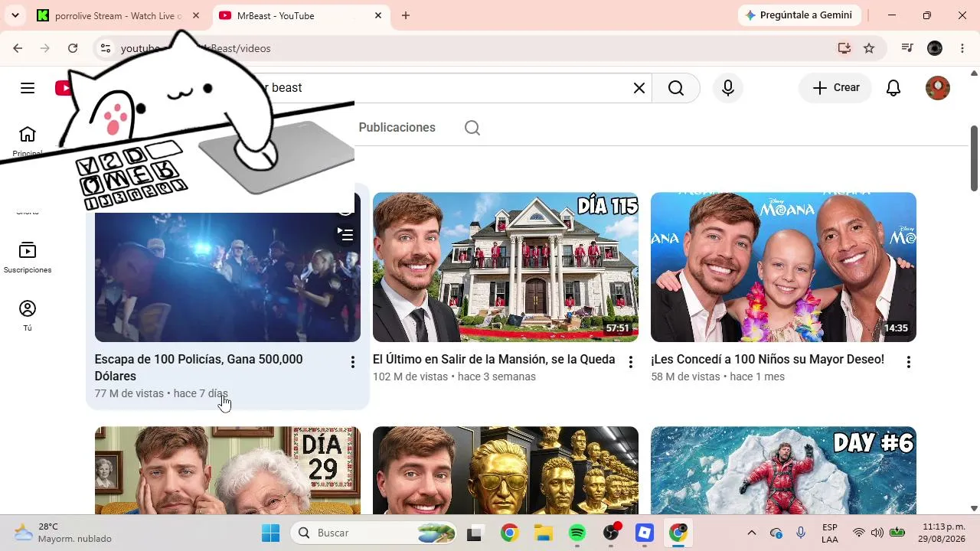This screenshot has height=551, width=980.
Task: Open options for El Último en Salir video
Action: [x=631, y=363]
